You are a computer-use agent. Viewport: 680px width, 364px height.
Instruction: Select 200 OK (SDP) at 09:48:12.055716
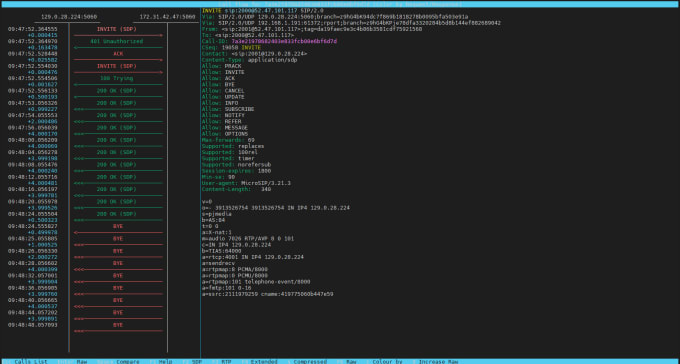coord(116,177)
